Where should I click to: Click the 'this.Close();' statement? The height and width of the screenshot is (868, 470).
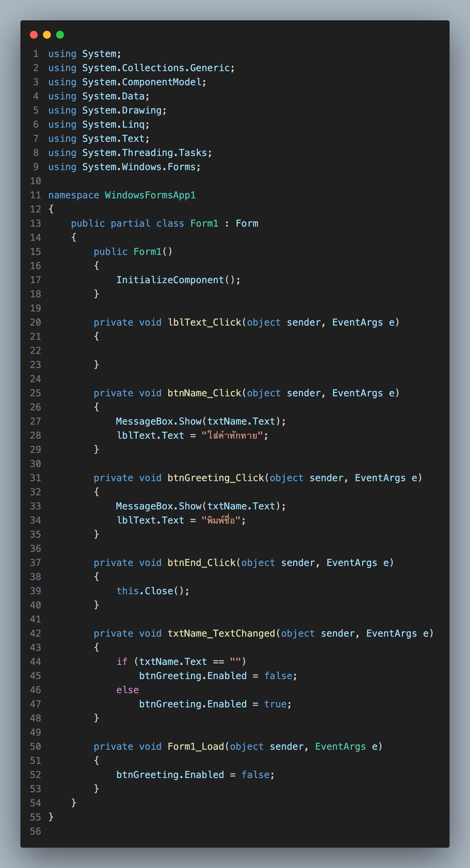click(153, 591)
